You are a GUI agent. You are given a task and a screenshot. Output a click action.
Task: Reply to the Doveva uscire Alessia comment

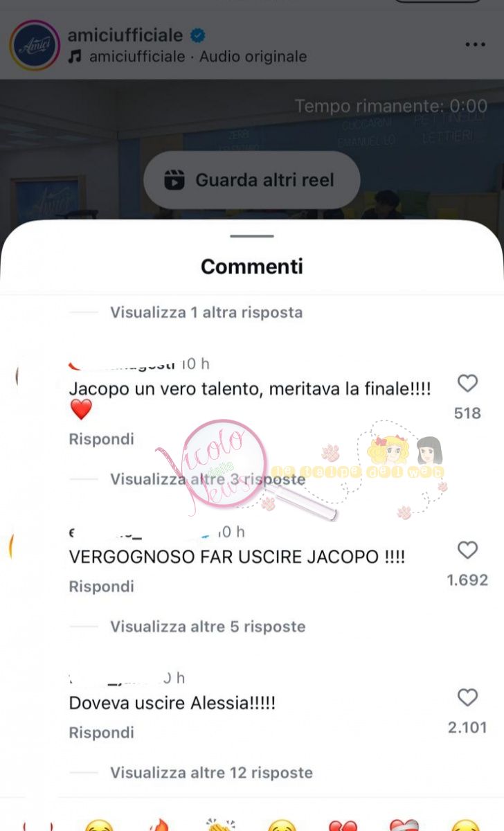[x=101, y=733]
